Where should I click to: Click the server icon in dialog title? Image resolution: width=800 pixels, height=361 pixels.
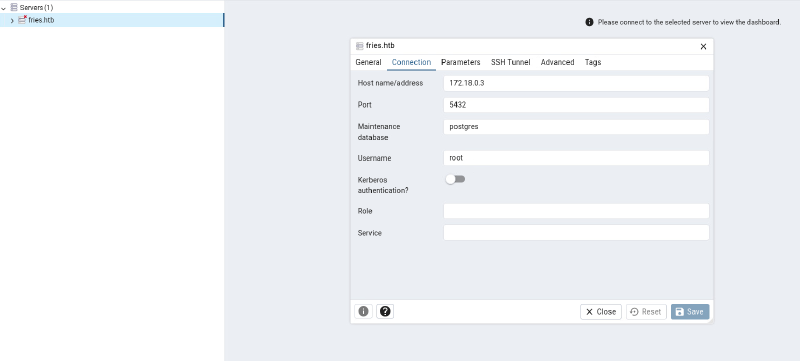pyautogui.click(x=360, y=46)
